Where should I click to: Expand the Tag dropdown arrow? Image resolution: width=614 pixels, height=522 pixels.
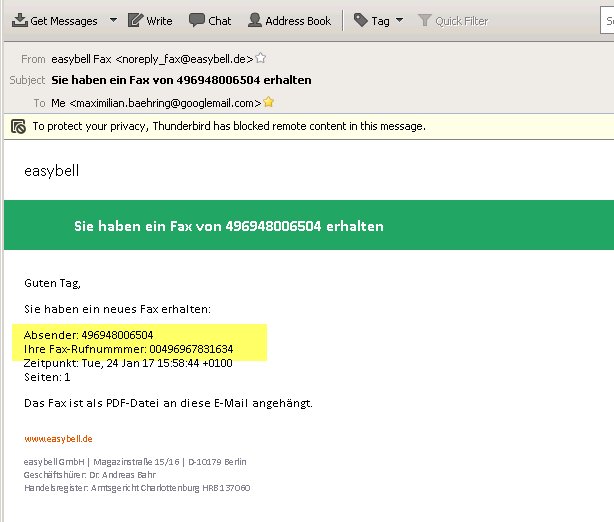click(399, 20)
